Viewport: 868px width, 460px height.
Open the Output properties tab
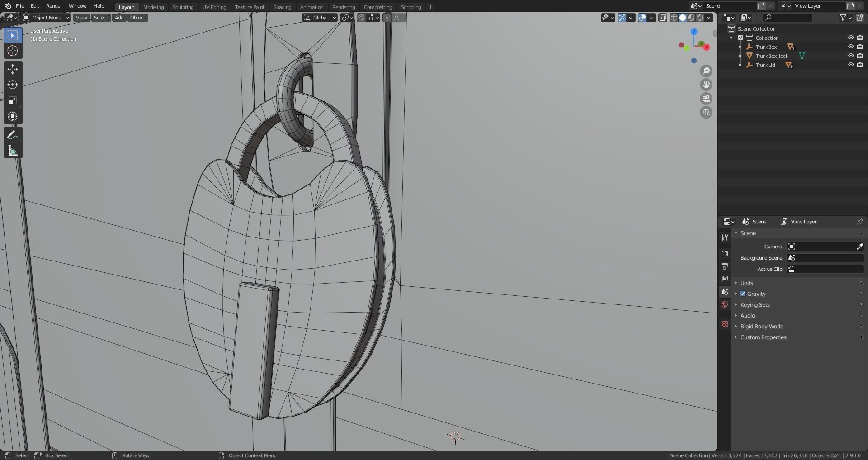pyautogui.click(x=725, y=266)
